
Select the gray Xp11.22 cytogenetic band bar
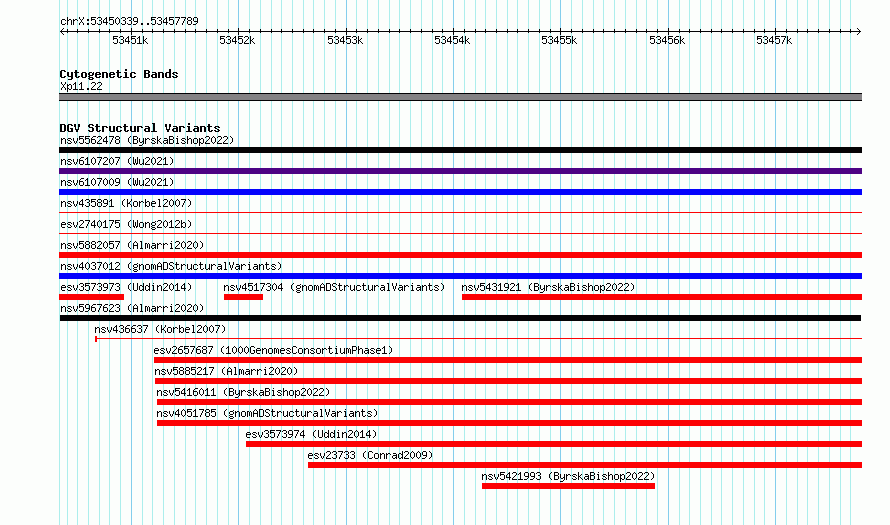click(x=460, y=98)
